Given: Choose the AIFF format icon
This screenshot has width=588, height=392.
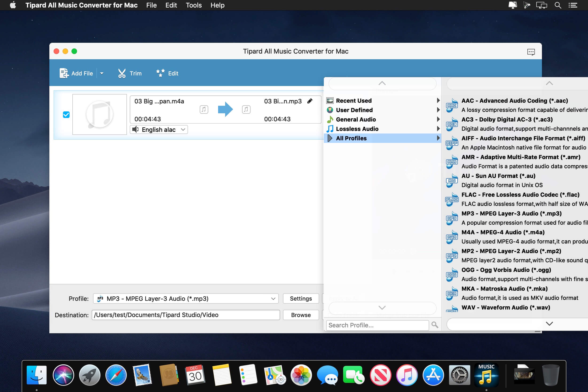Looking at the screenshot, I should pyautogui.click(x=452, y=143).
